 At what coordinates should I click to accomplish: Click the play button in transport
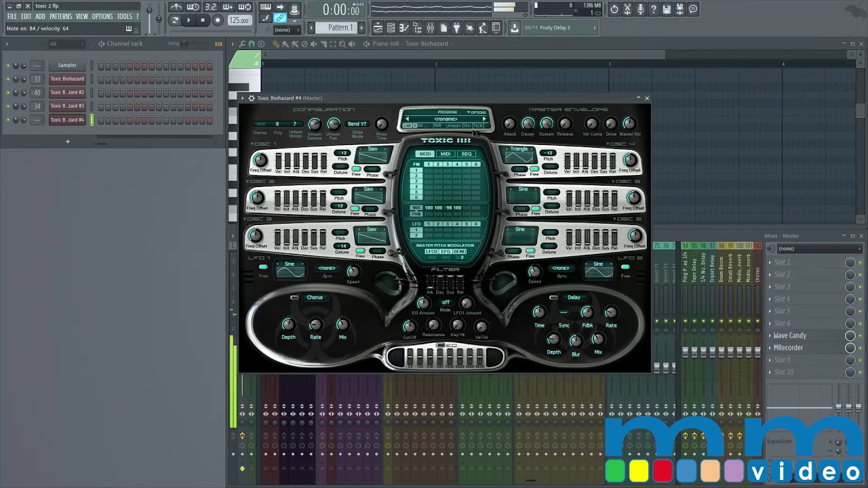coord(189,20)
